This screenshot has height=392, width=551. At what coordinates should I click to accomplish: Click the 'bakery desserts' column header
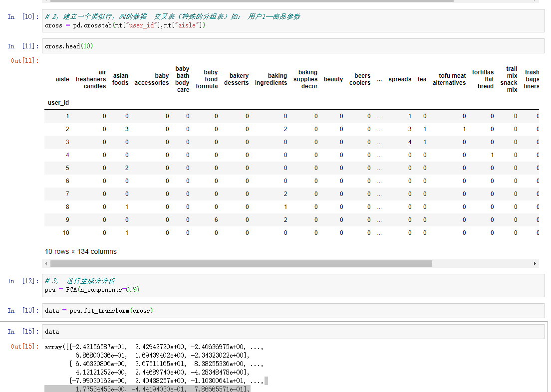236,79
